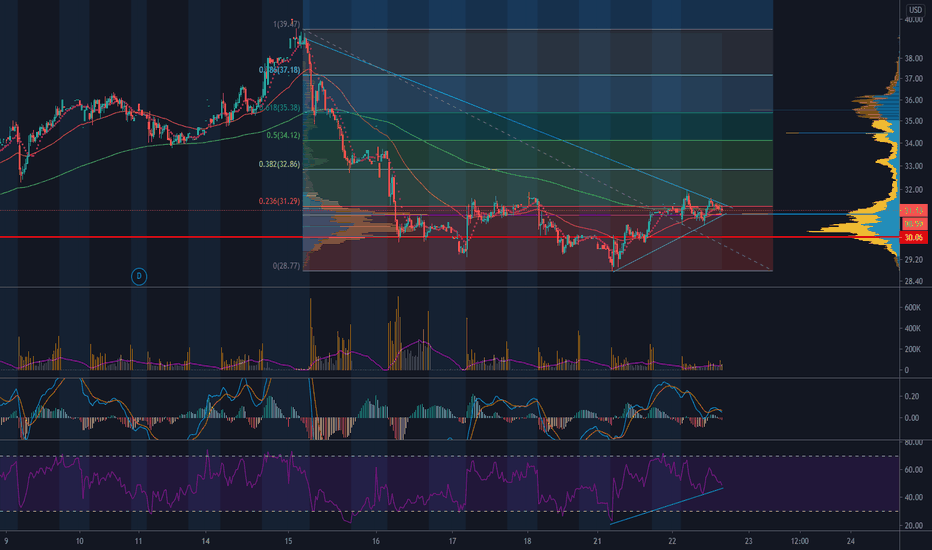Screen dimensions: 932x550
Task: Click the 80.00 RSI scale label
Action: (914, 442)
